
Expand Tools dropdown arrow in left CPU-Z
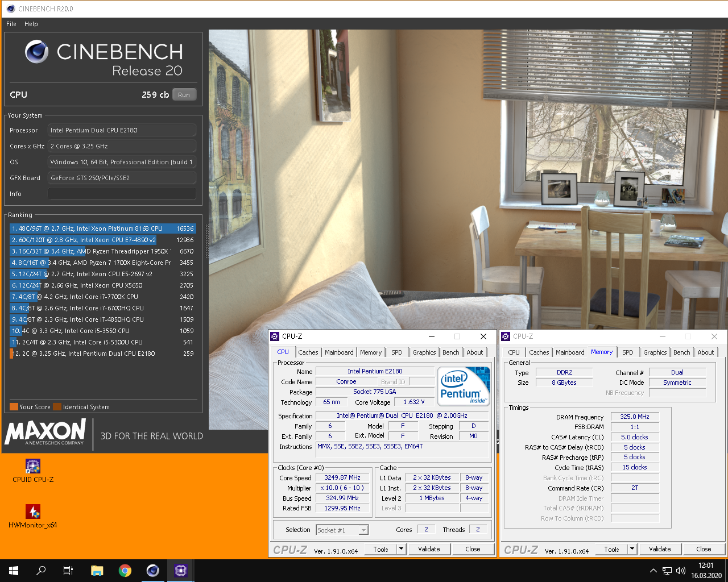coord(401,549)
